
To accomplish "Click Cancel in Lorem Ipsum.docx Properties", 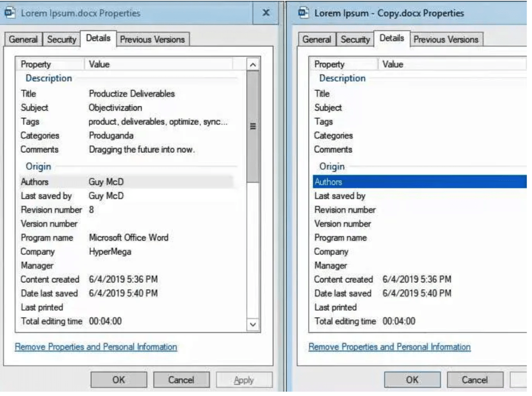I will pos(181,380).
